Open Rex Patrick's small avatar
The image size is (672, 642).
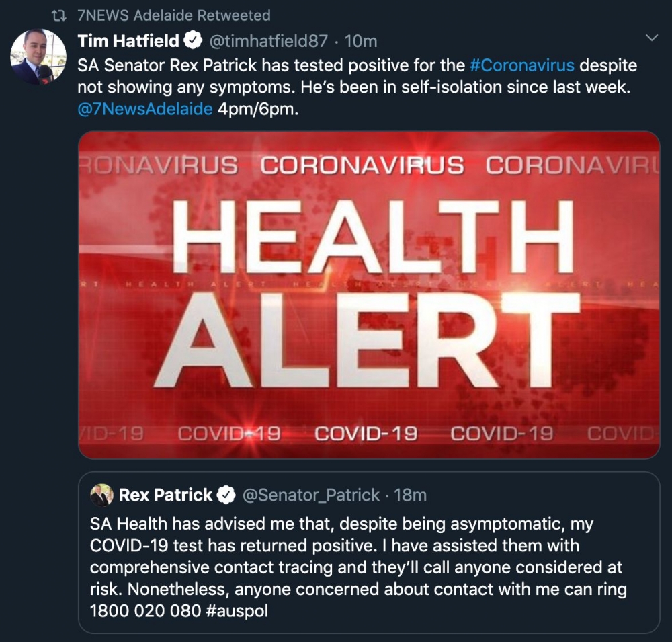click(101, 495)
